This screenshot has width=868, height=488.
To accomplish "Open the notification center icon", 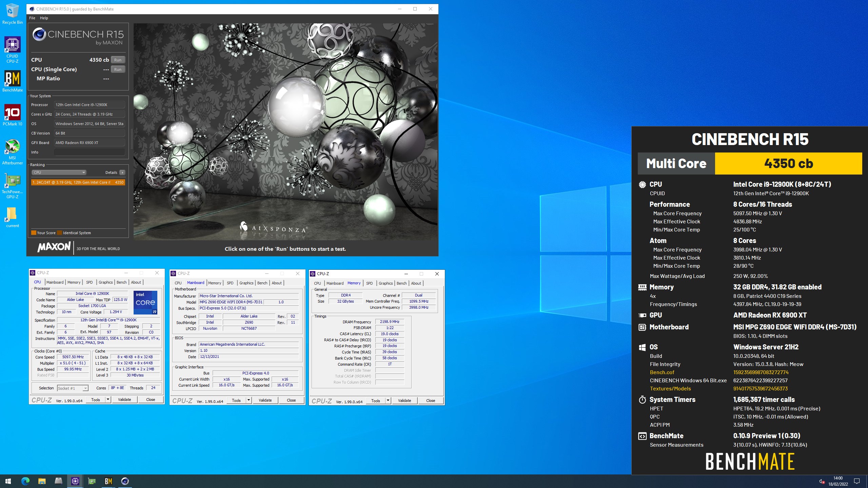I will [857, 481].
